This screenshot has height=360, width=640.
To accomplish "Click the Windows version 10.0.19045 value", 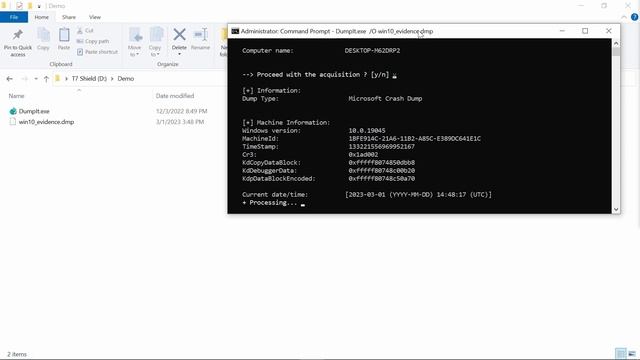I will [x=367, y=131].
